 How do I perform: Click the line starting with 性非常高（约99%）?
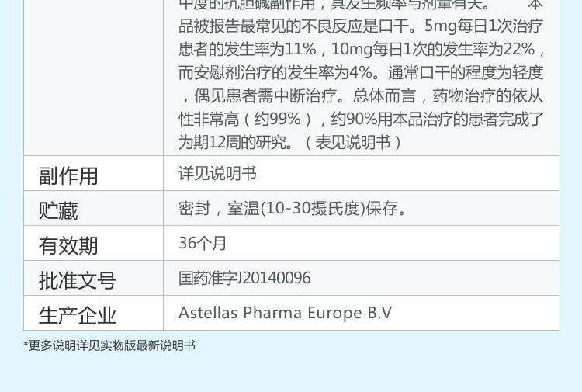(x=361, y=120)
